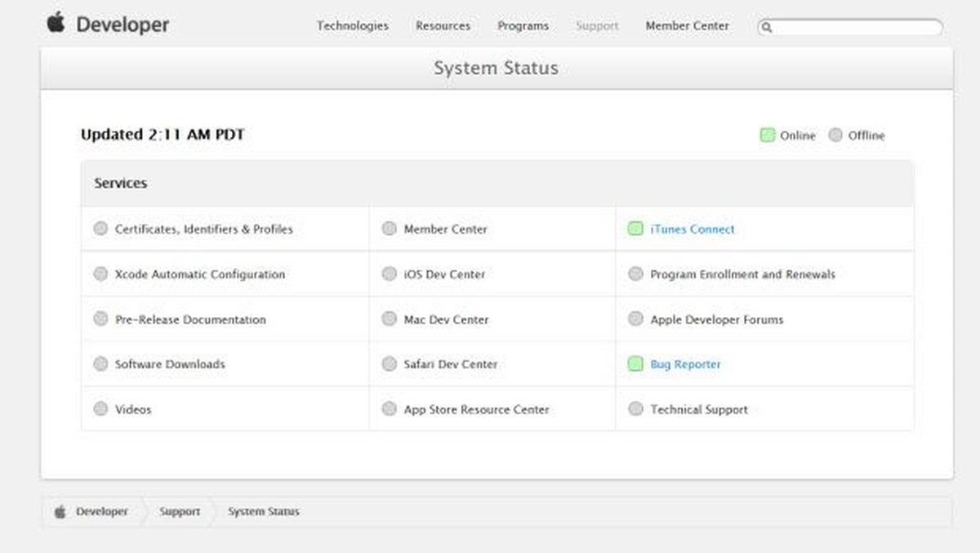Click the status dot next to Pre-Release Documentation
Screen dimensions: 980x553
pyautogui.click(x=100, y=319)
